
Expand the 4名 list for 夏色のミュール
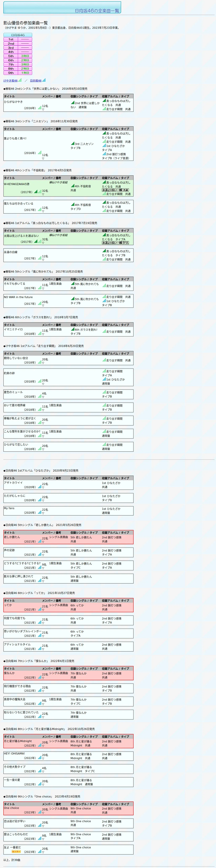pyautogui.click(x=43, y=397)
